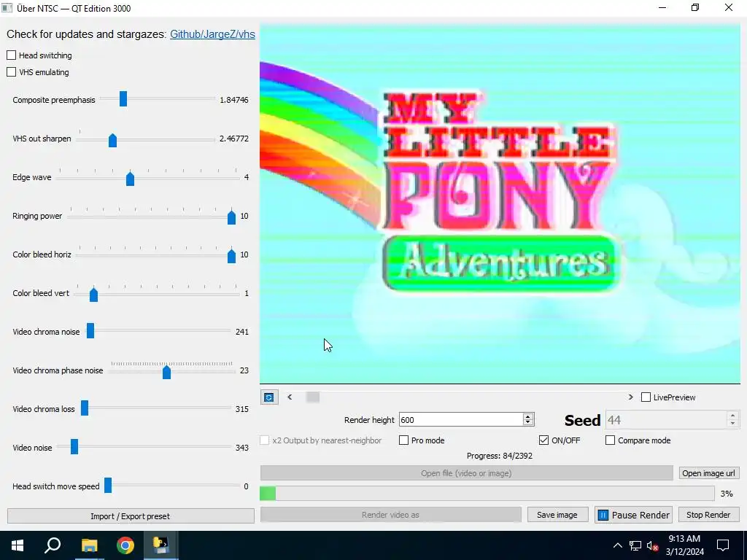The image size is (747, 560).
Task: Click the frame position scrollbar thumb
Action: pyautogui.click(x=313, y=397)
